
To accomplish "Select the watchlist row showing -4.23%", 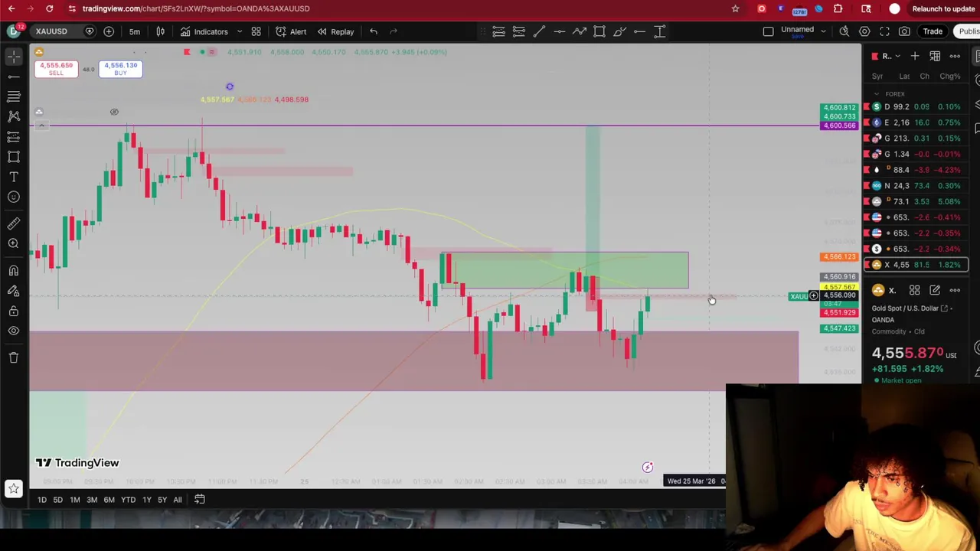I will [916, 170].
